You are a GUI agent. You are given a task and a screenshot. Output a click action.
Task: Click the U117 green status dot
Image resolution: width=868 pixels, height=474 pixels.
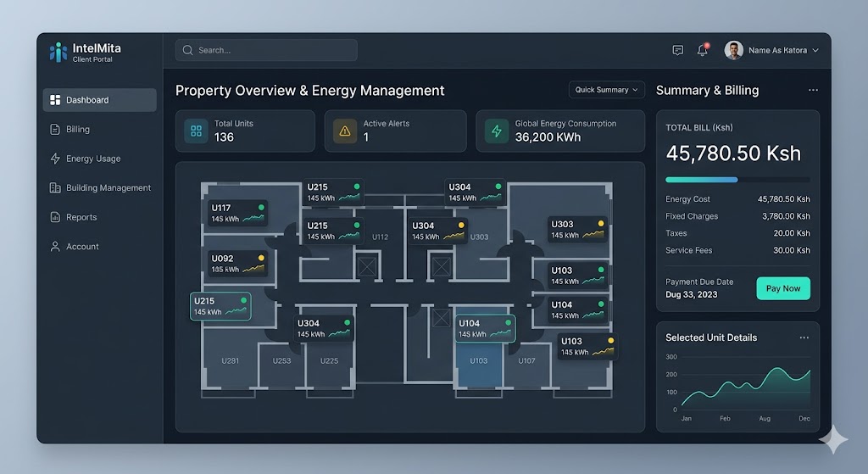(x=261, y=207)
